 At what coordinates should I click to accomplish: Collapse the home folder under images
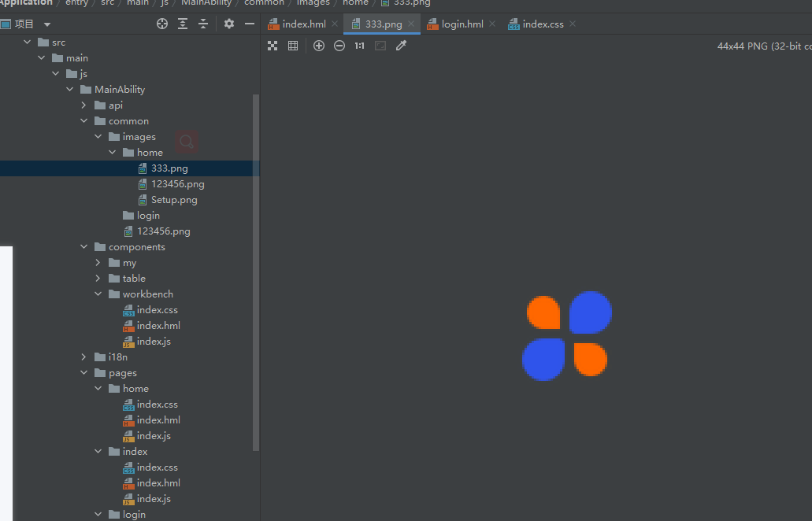(x=113, y=152)
